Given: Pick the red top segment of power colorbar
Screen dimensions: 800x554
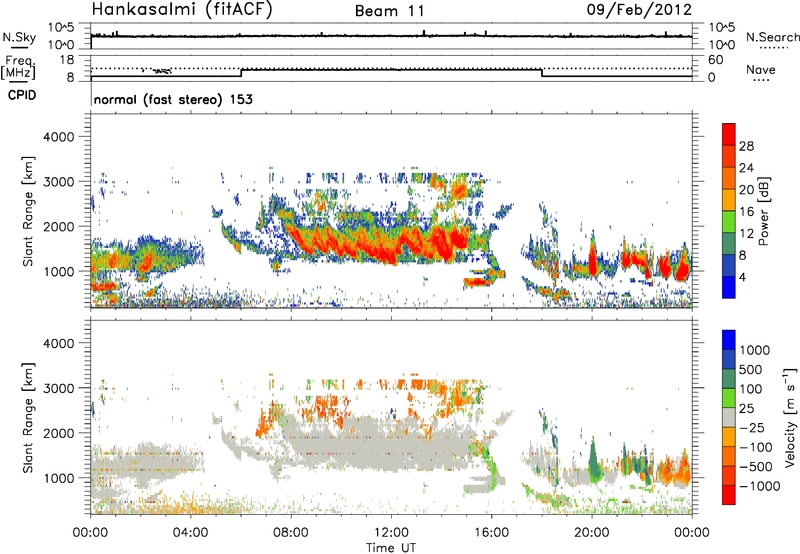Looking at the screenshot, I should tap(729, 134).
